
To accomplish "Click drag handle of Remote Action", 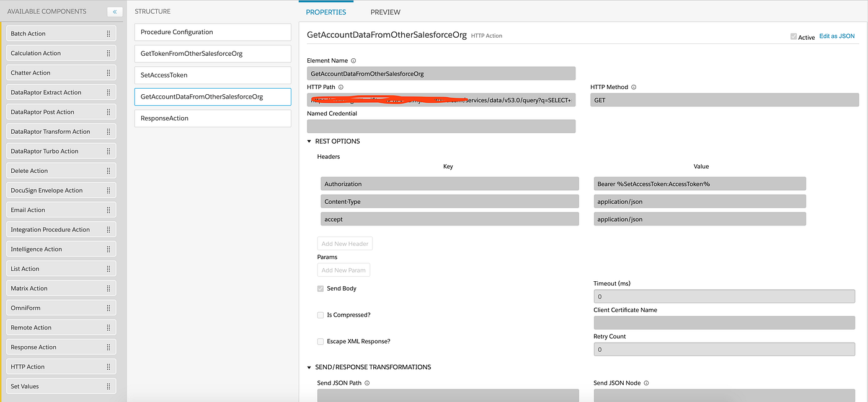I will pos(108,327).
